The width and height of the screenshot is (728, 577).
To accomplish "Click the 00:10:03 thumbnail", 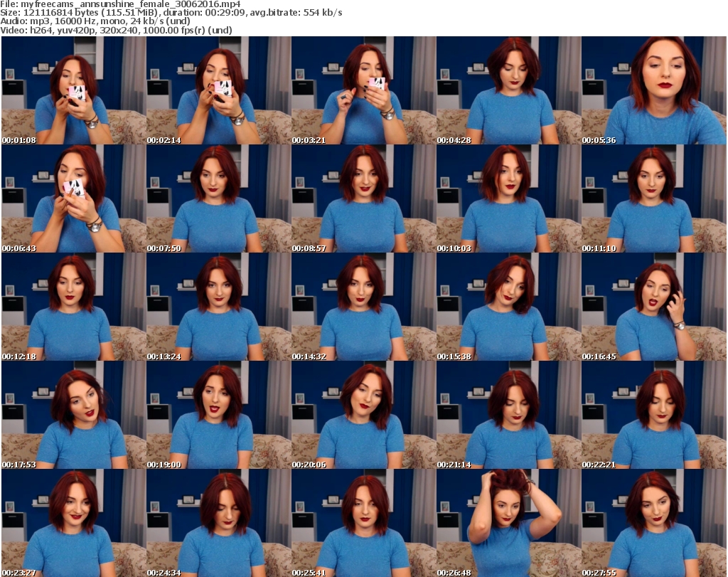I will pyautogui.click(x=509, y=198).
